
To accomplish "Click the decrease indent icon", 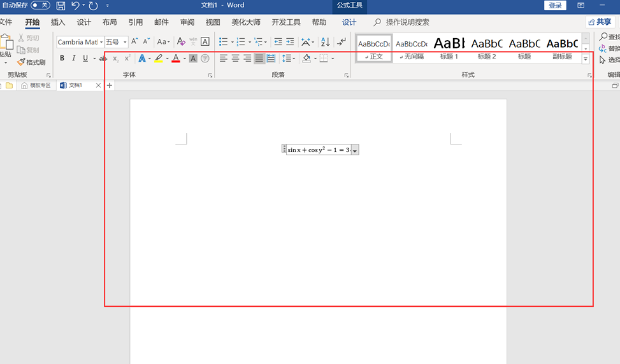I will (x=278, y=41).
